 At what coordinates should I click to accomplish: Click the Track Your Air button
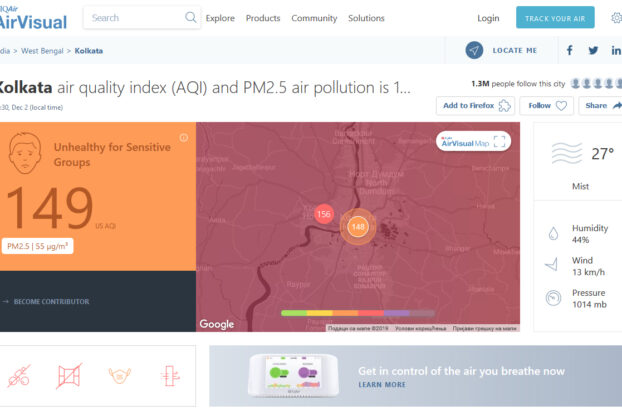[555, 18]
